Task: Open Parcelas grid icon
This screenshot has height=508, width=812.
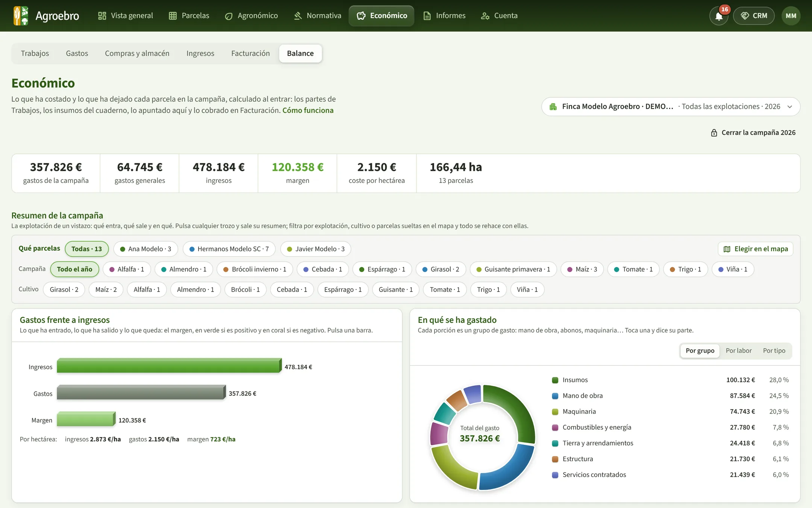Action: click(x=173, y=16)
